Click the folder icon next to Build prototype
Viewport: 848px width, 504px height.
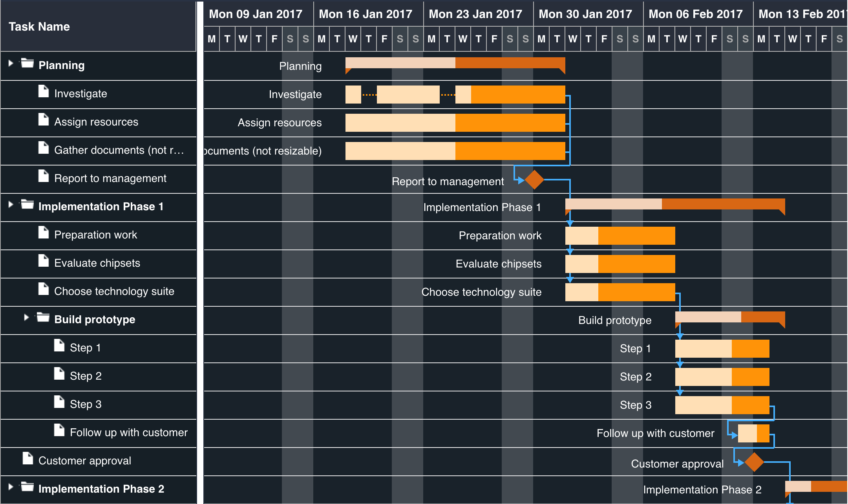43,318
